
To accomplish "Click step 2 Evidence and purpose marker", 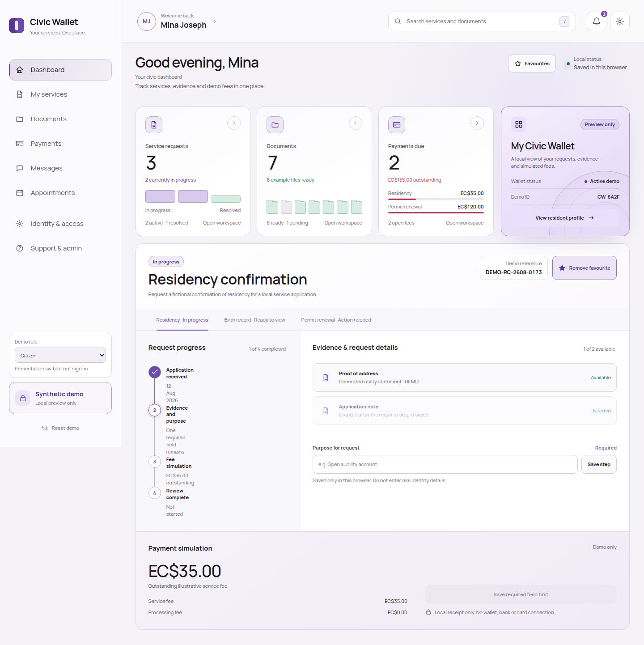I will coord(155,410).
